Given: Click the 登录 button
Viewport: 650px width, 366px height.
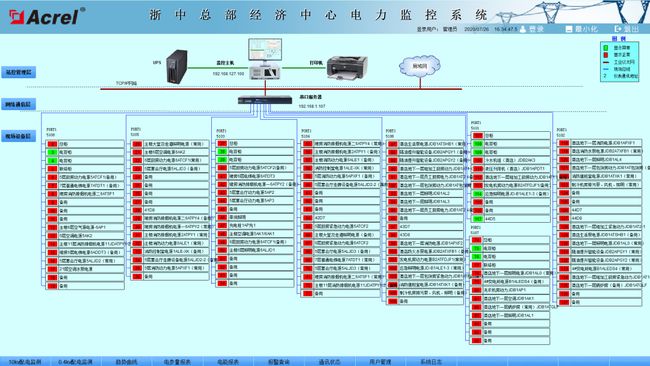Looking at the screenshot, I should pyautogui.click(x=532, y=29).
